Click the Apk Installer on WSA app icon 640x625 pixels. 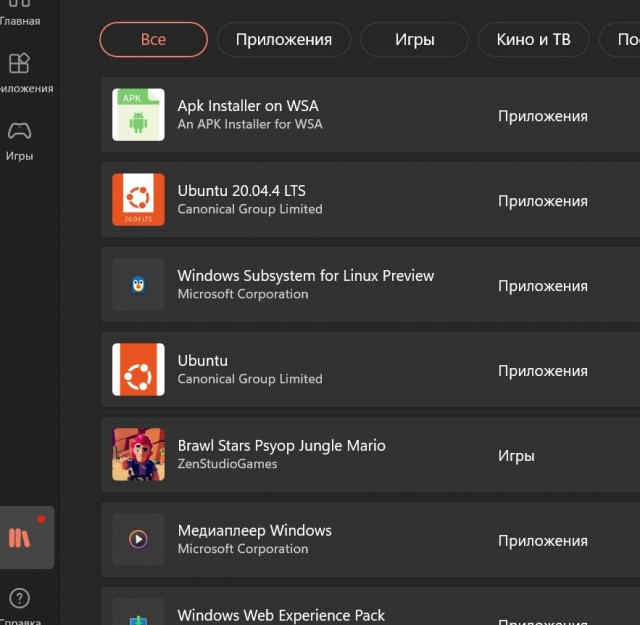138,115
